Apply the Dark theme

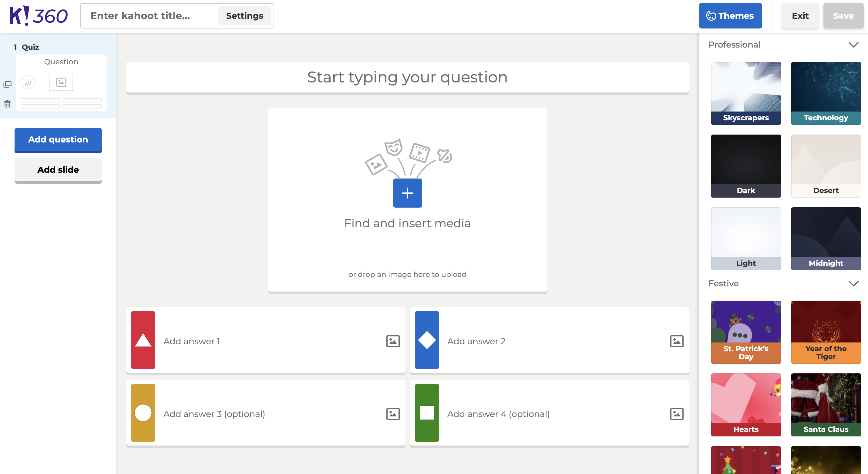click(x=746, y=166)
